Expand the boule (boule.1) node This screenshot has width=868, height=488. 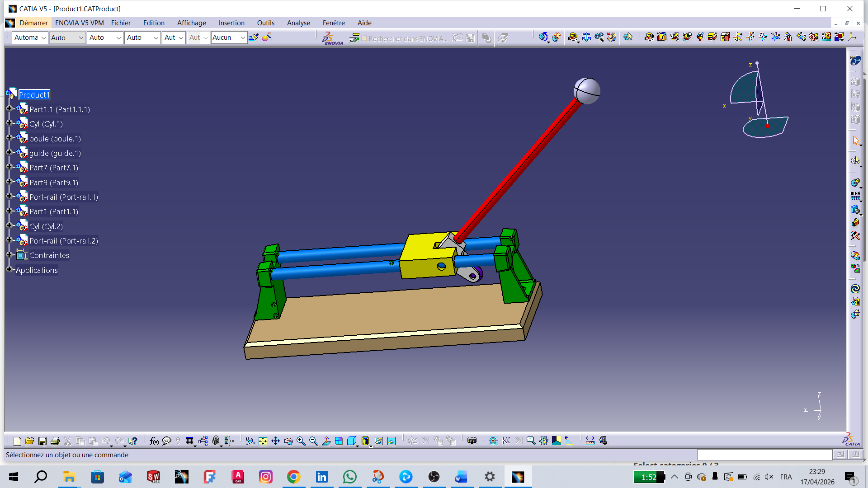coord(9,138)
